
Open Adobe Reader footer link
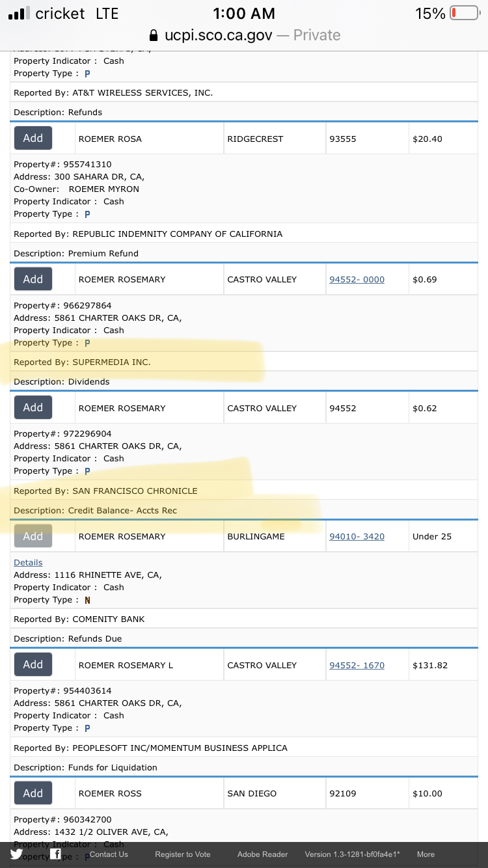pyautogui.click(x=262, y=854)
